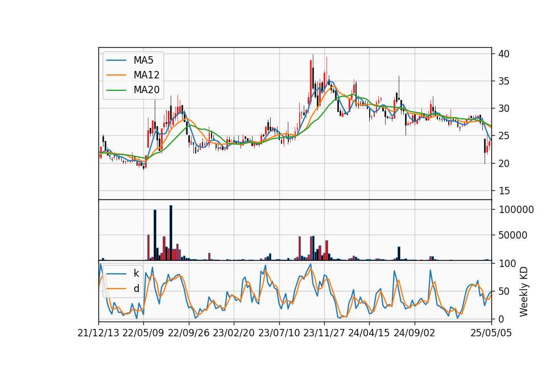Click the MA20 legend label
The height and width of the screenshot is (392, 546).
(146, 90)
